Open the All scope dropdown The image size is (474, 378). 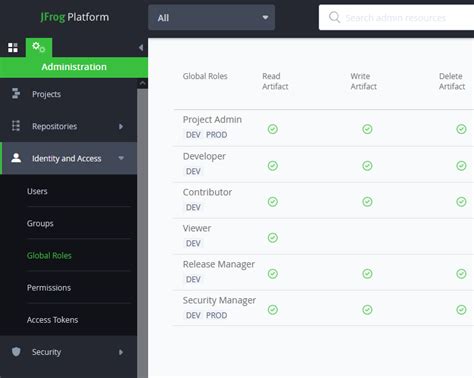[212, 17]
